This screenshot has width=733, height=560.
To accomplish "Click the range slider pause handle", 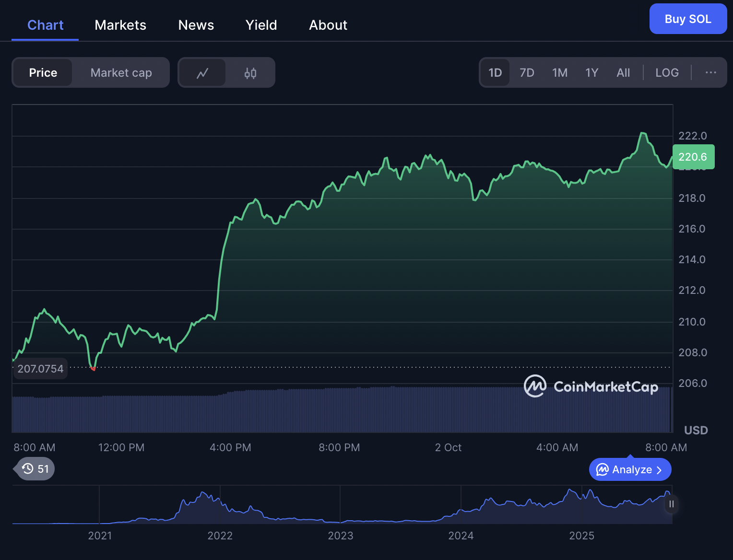I will tap(671, 504).
